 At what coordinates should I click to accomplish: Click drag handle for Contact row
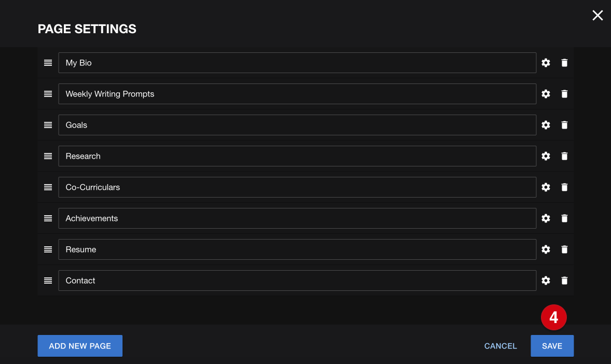point(48,281)
